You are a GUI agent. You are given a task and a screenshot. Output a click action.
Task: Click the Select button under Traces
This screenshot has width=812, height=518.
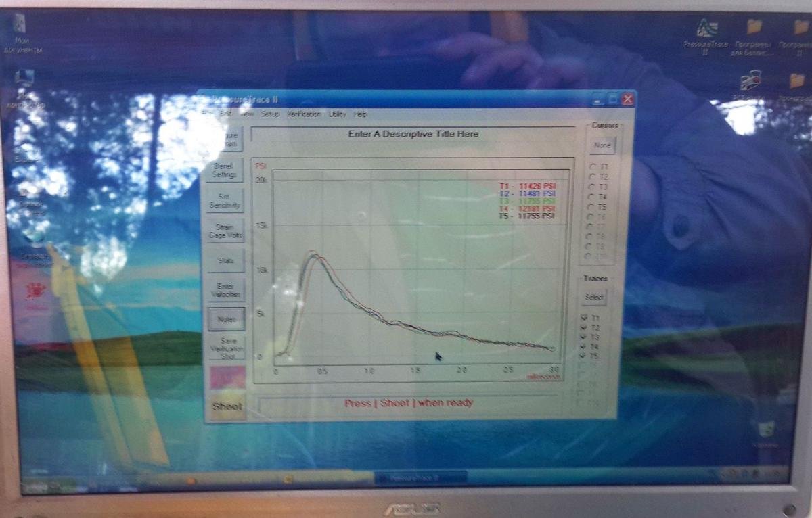pos(594,297)
